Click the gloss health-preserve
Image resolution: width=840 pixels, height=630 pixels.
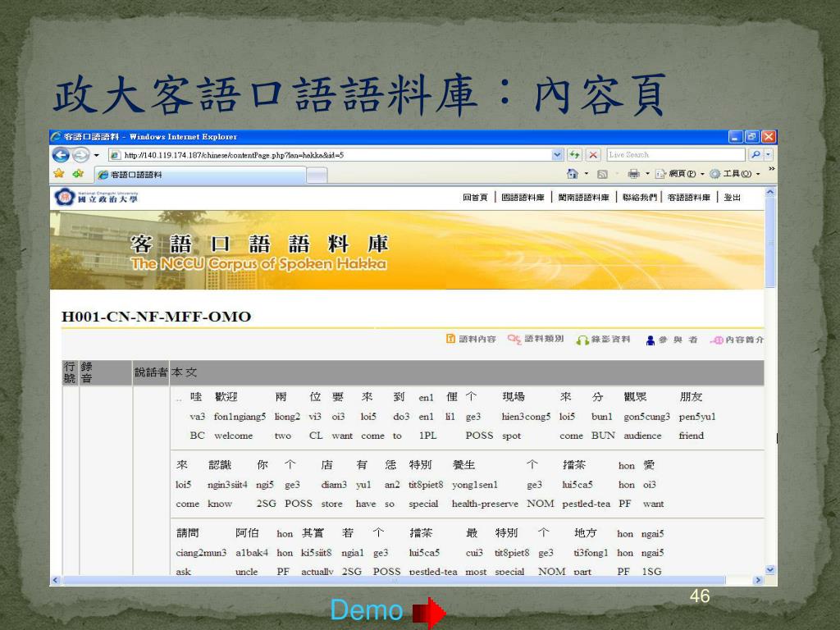tap(485, 504)
